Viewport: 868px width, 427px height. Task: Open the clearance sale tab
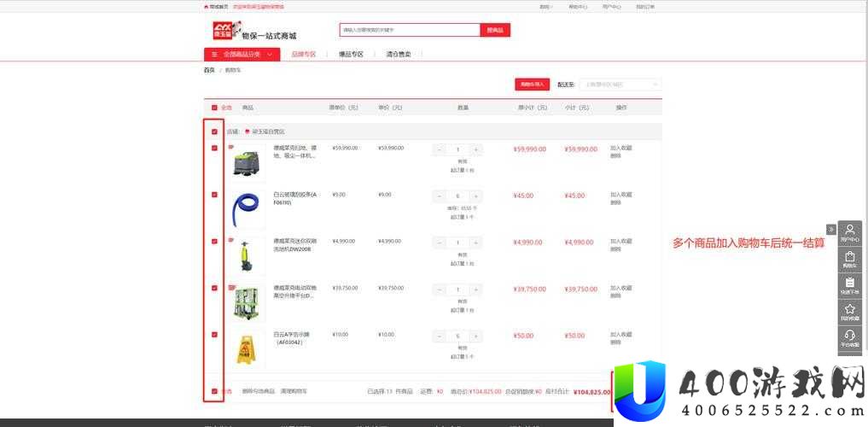398,55
